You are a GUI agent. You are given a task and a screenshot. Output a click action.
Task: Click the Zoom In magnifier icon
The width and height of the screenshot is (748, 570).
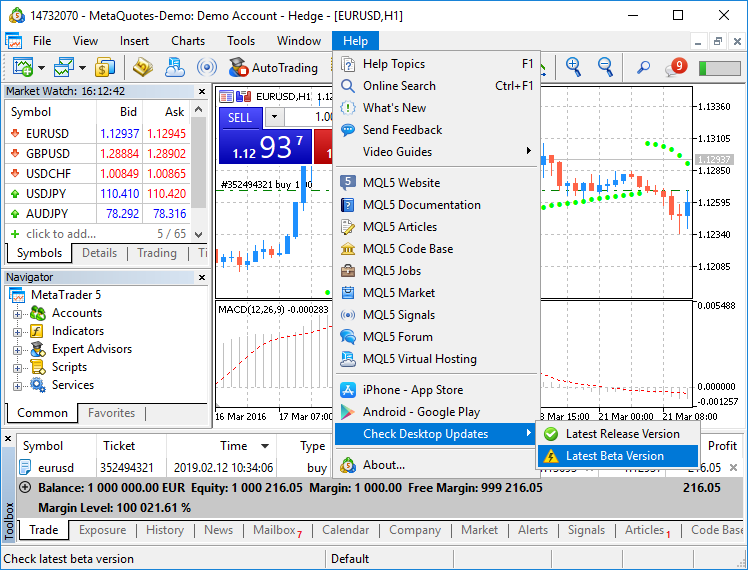point(573,67)
